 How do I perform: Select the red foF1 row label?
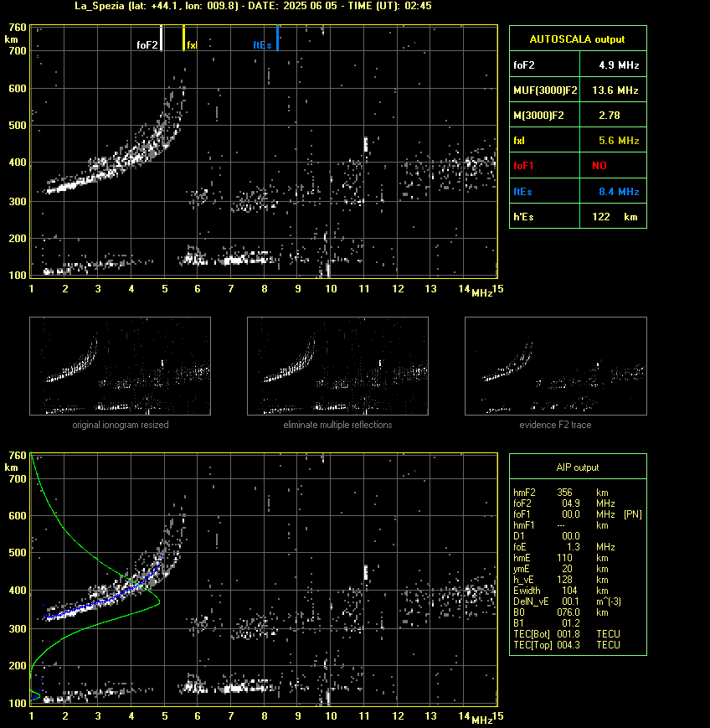coord(523,166)
